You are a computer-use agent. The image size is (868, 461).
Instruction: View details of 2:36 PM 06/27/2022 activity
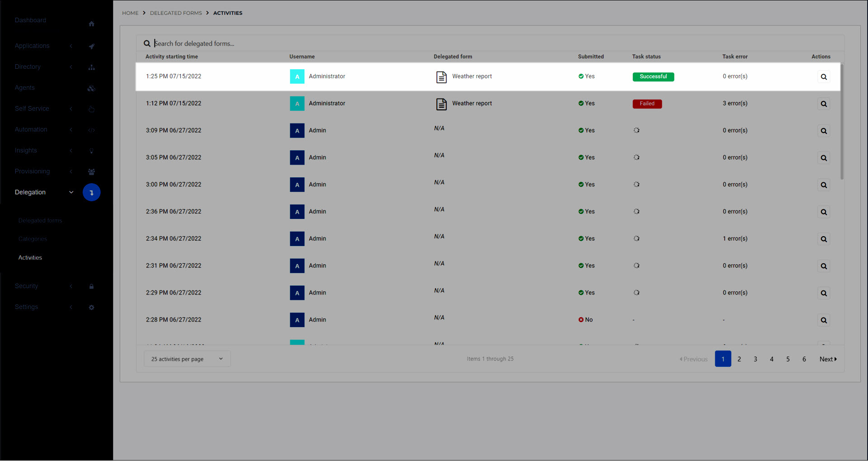pyautogui.click(x=824, y=212)
